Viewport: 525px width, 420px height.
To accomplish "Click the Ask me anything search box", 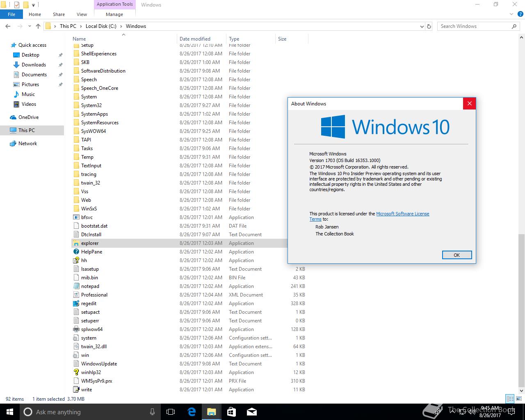I will 89,412.
